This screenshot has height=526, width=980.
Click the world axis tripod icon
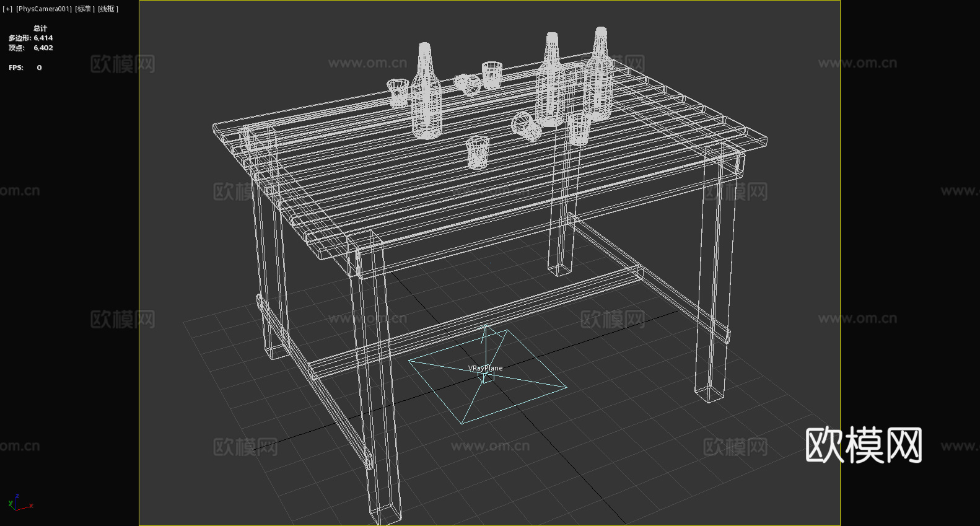pos(20,502)
